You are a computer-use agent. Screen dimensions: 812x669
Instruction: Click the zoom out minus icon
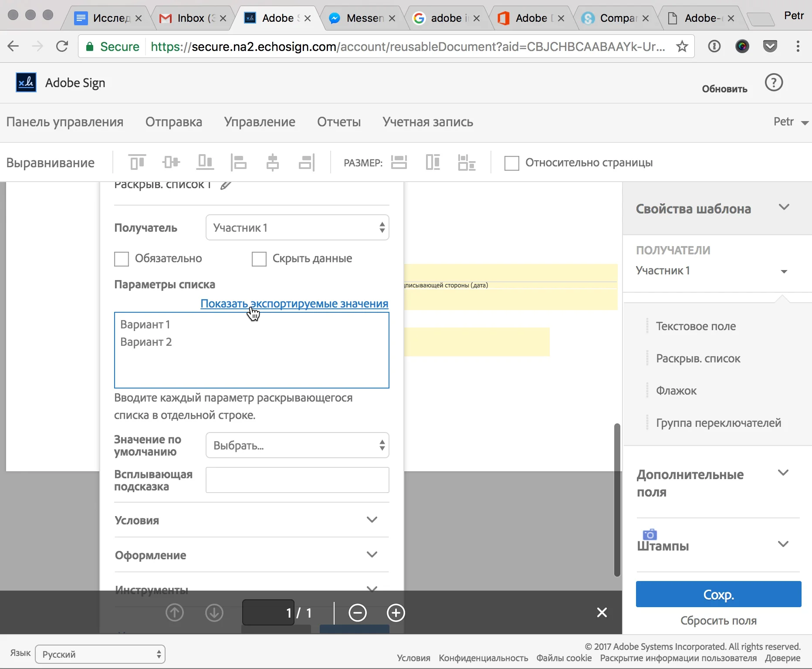click(358, 613)
